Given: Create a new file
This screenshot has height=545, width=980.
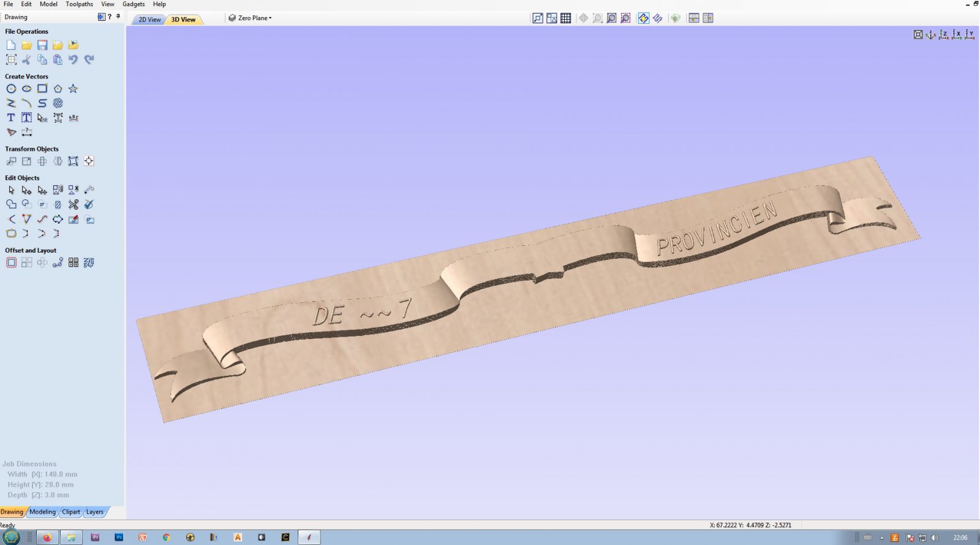Looking at the screenshot, I should [x=11, y=45].
